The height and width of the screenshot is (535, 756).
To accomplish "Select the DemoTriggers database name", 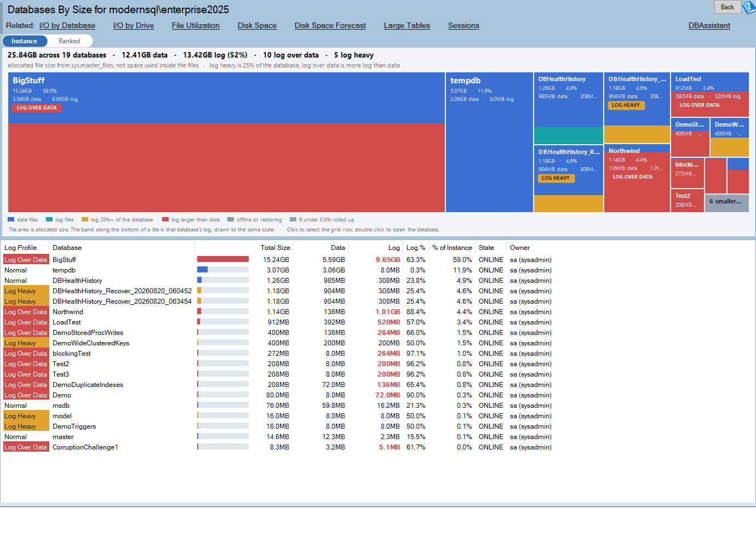I will click(74, 426).
